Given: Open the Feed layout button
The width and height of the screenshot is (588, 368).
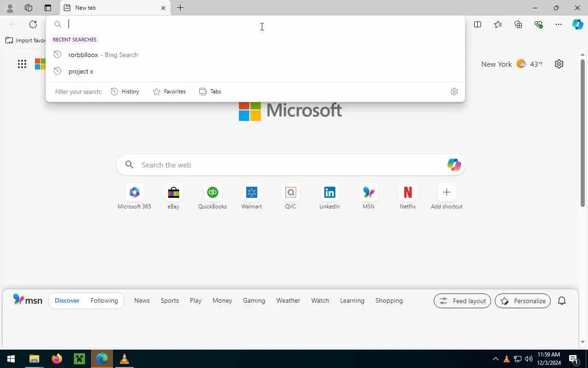Looking at the screenshot, I should pyautogui.click(x=462, y=301).
